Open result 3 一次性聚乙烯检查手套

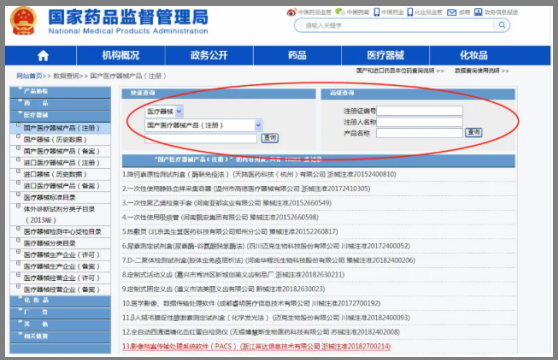pos(227,203)
